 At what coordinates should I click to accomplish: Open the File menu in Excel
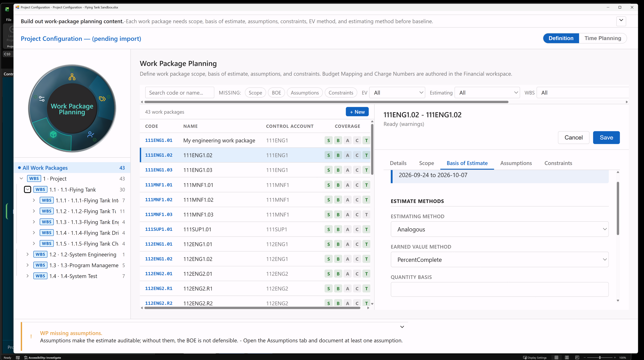(x=9, y=20)
